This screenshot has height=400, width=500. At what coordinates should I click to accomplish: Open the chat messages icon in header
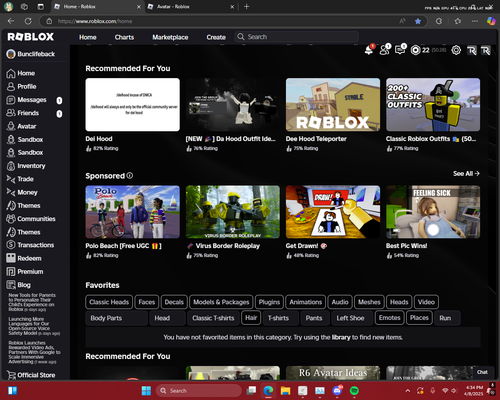(x=400, y=50)
